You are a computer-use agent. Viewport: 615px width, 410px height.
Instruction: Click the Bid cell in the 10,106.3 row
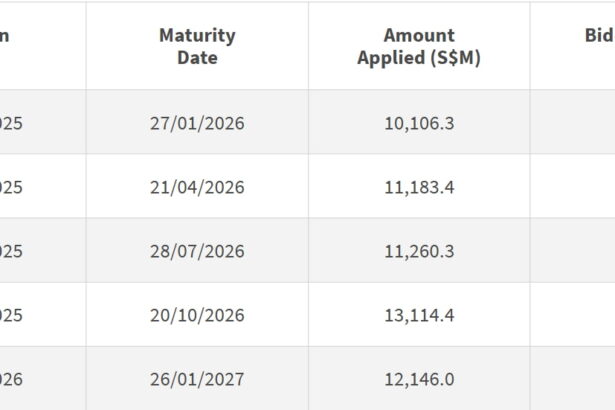coord(574,123)
